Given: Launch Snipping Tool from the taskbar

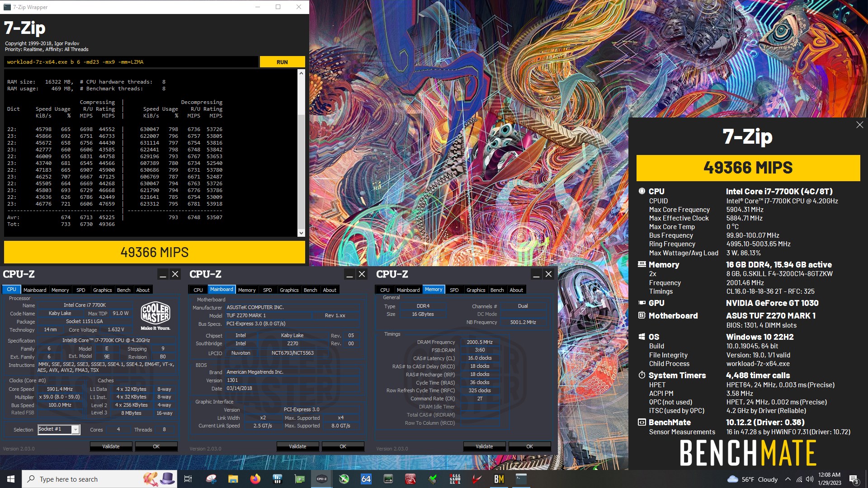Looking at the screenshot, I should [x=211, y=479].
